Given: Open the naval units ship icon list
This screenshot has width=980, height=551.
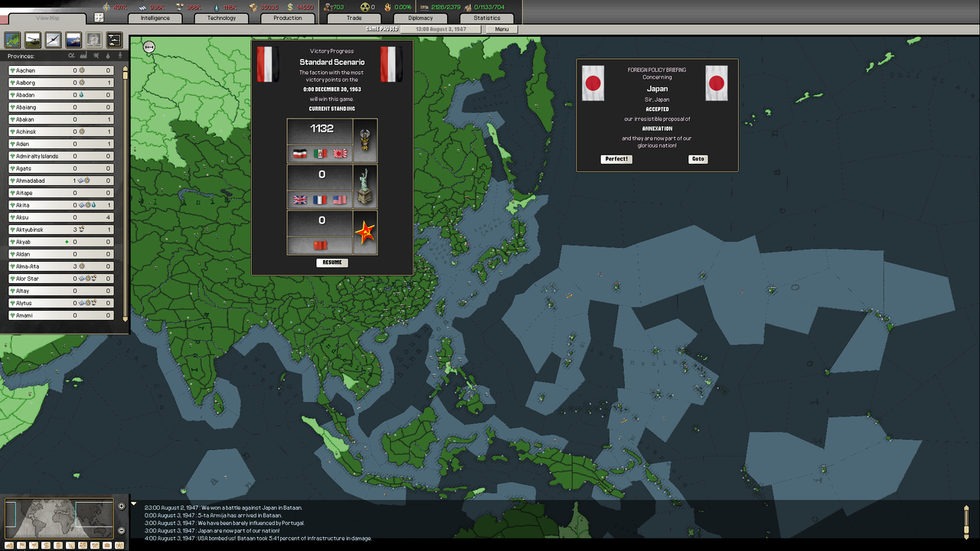Looking at the screenshot, I should [x=73, y=40].
